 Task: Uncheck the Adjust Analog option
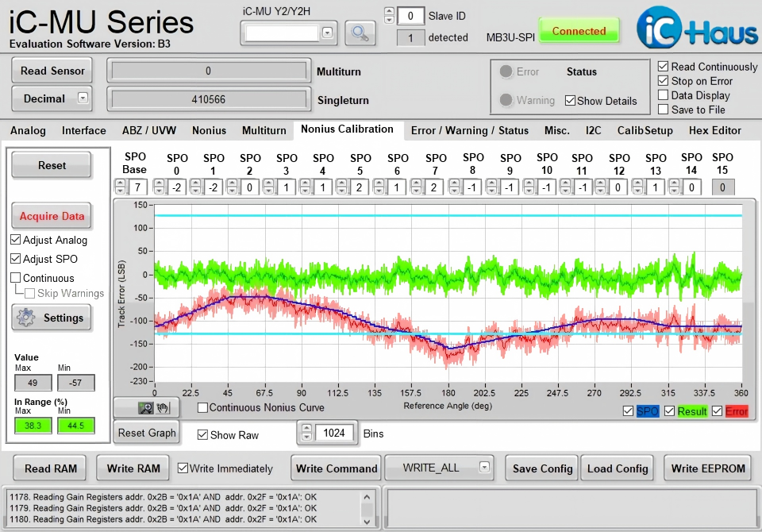16,240
